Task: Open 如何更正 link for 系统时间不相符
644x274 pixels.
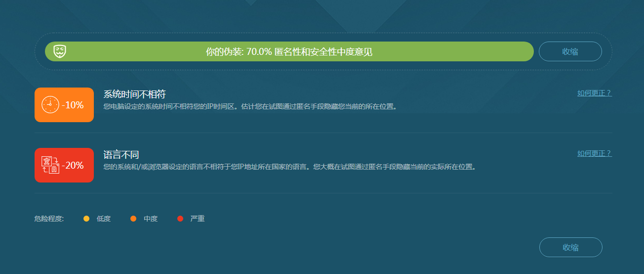Action: click(x=594, y=93)
